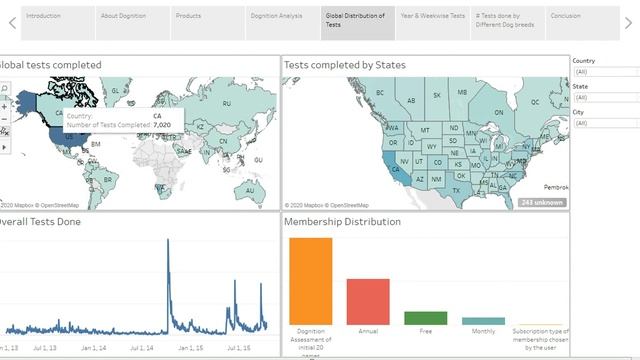Select the US country on the global map
Image resolution: width=640 pixels, height=360 pixels.
(x=69, y=138)
